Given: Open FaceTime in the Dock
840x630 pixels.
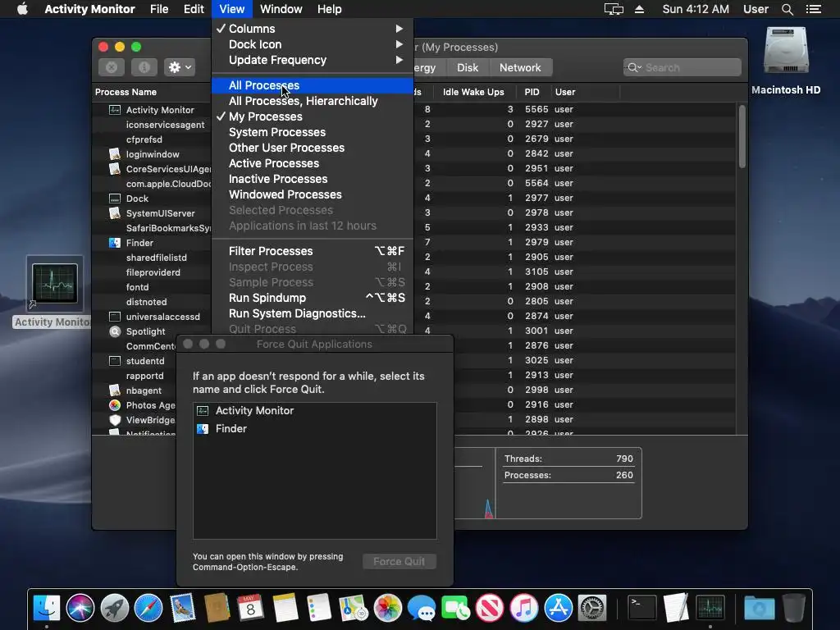Looking at the screenshot, I should coord(455,608).
